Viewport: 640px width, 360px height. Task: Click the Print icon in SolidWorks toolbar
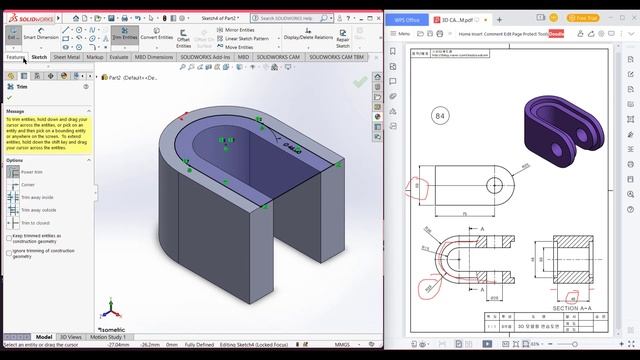click(x=124, y=18)
